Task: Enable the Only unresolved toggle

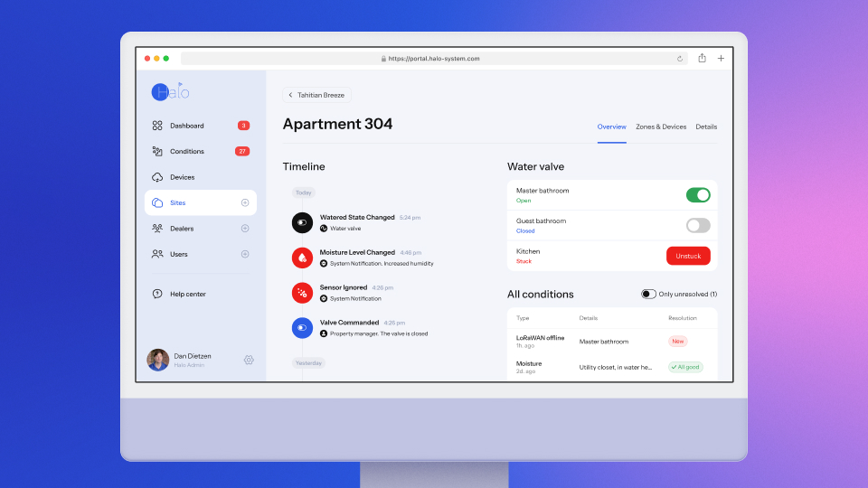Action: tap(648, 294)
